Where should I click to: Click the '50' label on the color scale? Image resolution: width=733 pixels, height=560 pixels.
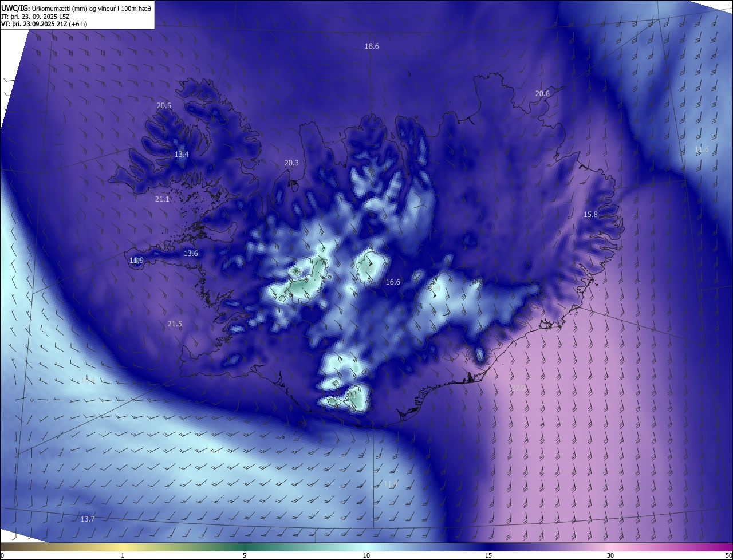[x=728, y=555]
